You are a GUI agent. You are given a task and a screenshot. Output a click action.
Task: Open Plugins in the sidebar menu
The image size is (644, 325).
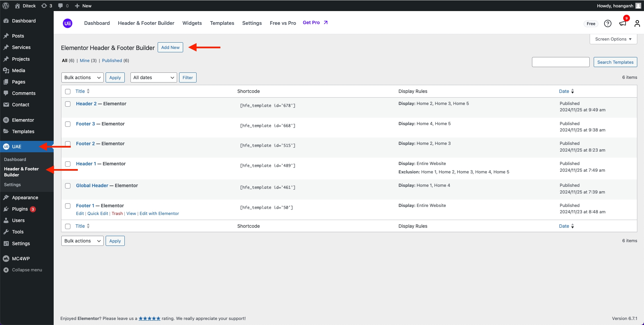pos(20,209)
